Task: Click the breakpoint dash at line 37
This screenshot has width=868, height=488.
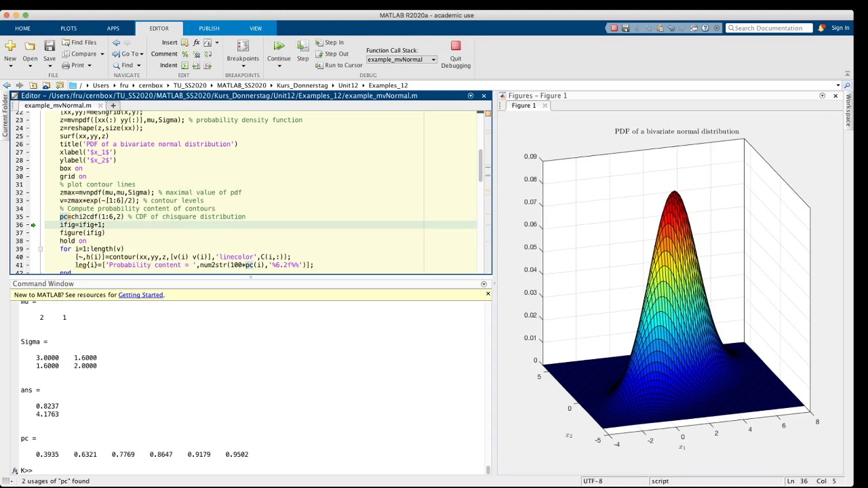Action: pos(26,232)
